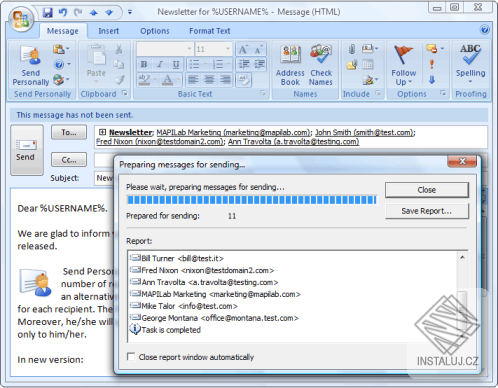Undo the last action in the quick access toolbar

tap(63, 12)
